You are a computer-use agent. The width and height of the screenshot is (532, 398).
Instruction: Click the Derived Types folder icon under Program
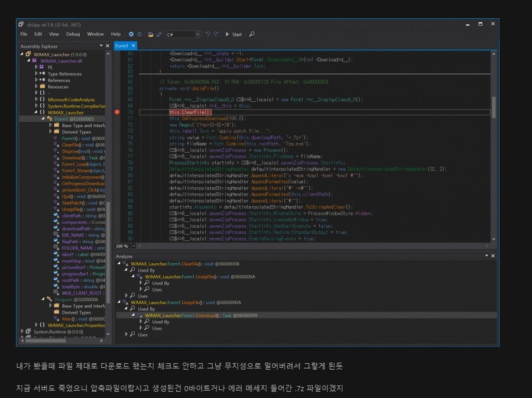57,312
